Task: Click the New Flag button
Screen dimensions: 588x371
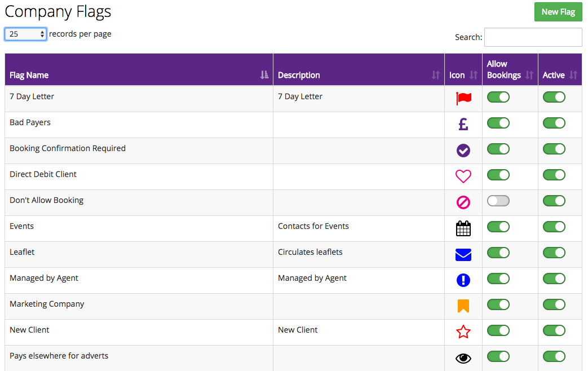Action: [x=558, y=11]
